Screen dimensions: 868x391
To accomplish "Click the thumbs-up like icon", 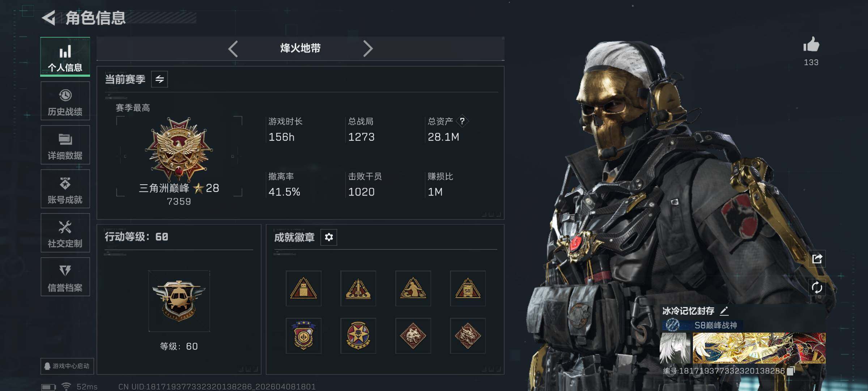I will coord(811,45).
